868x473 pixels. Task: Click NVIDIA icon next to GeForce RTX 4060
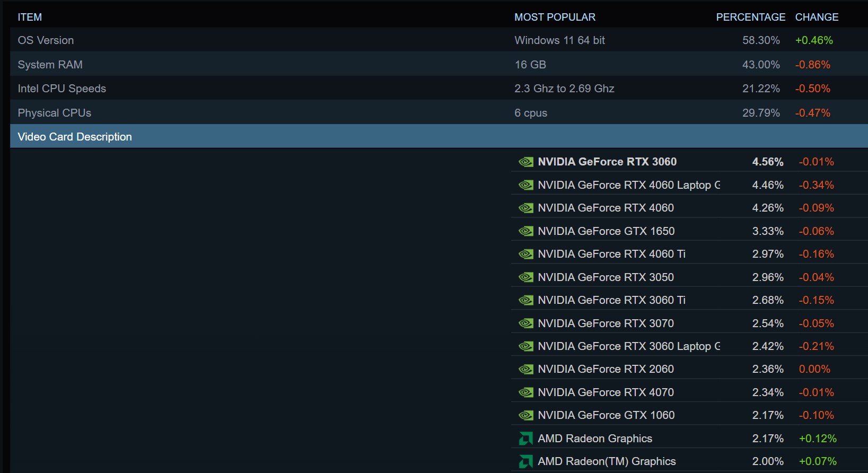pos(526,208)
